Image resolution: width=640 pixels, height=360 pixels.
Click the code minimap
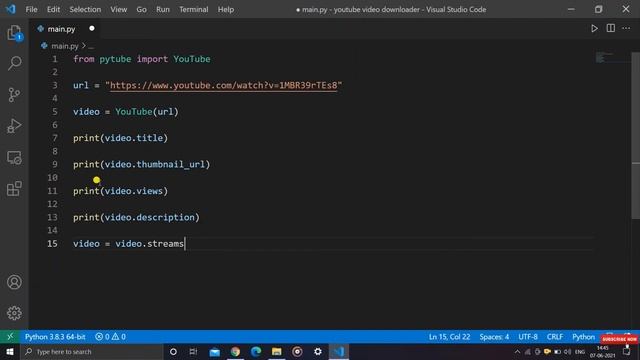click(606, 58)
